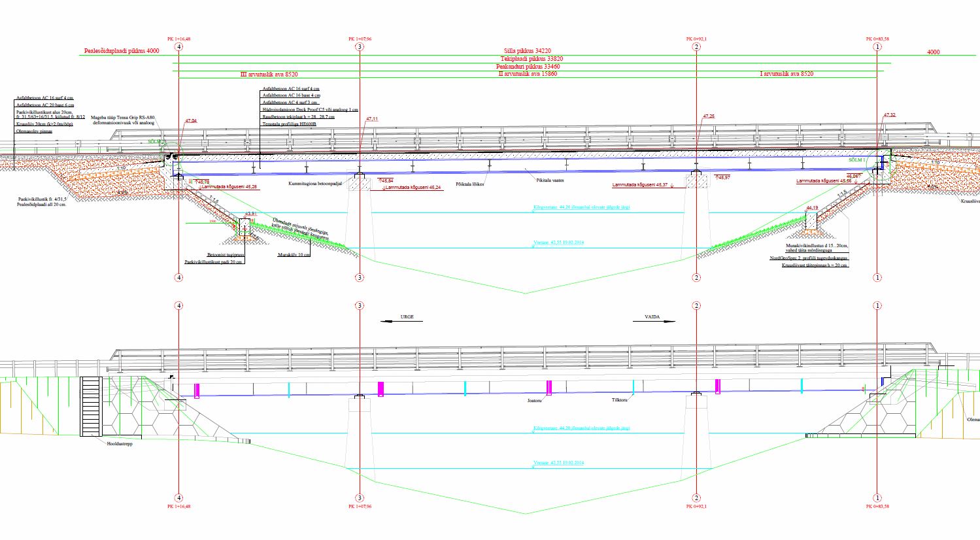The image size is (980, 540).
Task: Select the 'I arvutuslik ava 8520' label
Action: tap(786, 75)
